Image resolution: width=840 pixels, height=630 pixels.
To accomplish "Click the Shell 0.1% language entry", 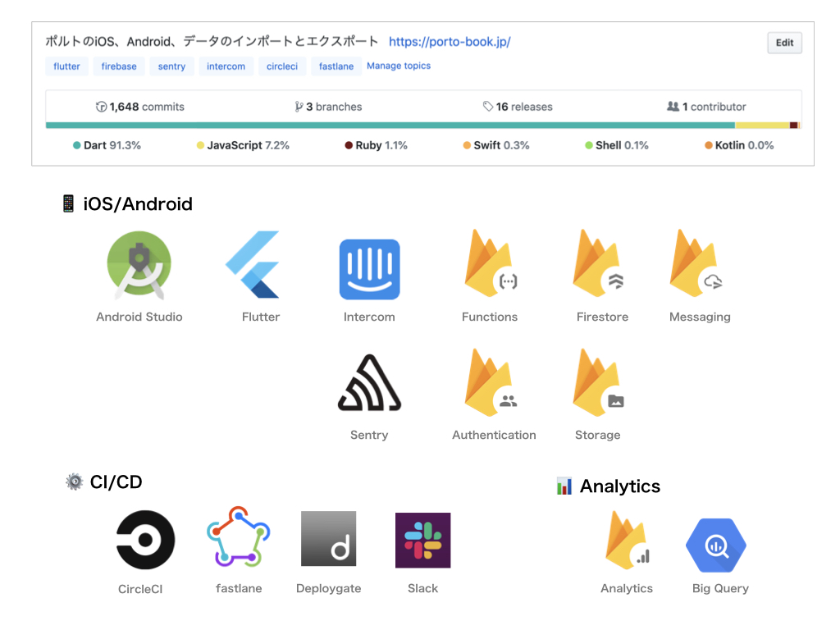I will [617, 145].
